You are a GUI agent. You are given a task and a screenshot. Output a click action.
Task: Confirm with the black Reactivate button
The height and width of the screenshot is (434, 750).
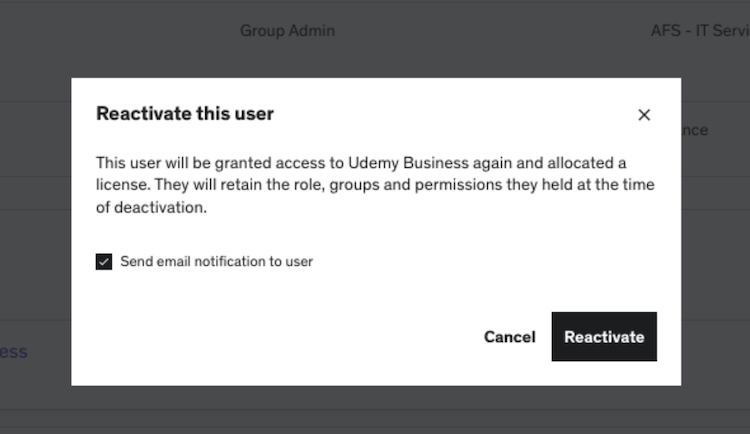click(x=604, y=337)
